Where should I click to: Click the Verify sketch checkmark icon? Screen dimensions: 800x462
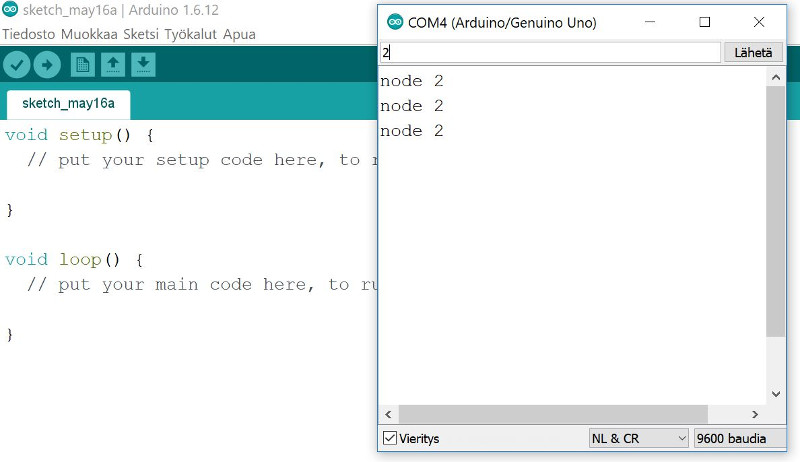[16, 65]
